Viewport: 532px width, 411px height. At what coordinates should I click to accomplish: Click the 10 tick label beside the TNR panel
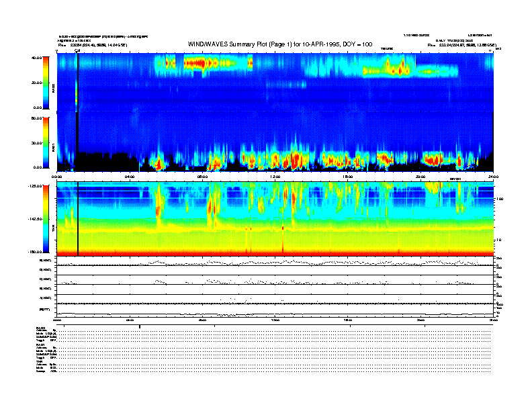499,240
